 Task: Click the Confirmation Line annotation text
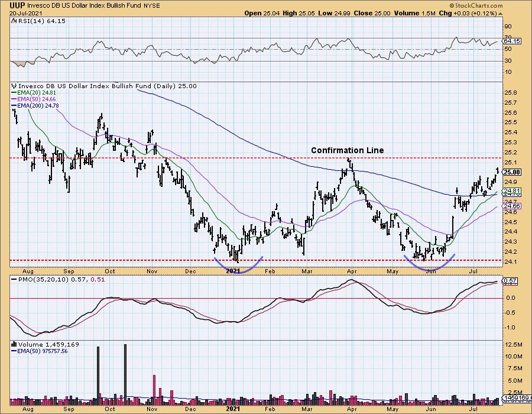pyautogui.click(x=348, y=150)
